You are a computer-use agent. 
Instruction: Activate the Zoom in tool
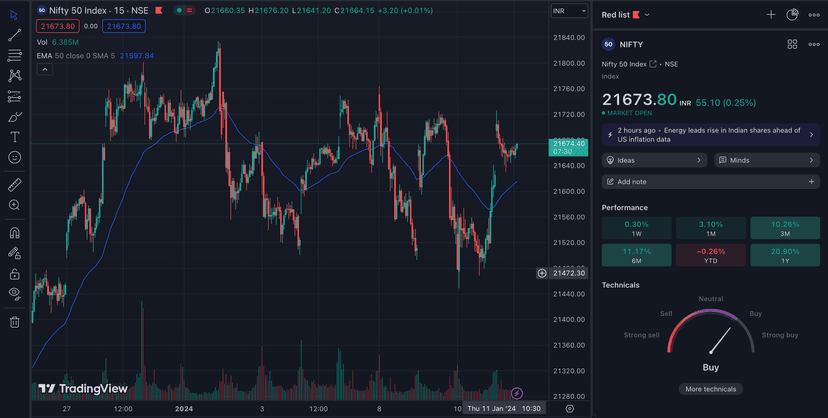(14, 205)
